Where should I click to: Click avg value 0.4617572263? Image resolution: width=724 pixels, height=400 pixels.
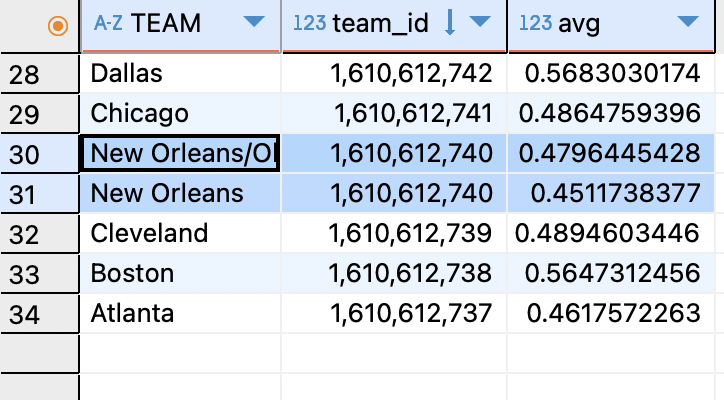click(x=611, y=313)
